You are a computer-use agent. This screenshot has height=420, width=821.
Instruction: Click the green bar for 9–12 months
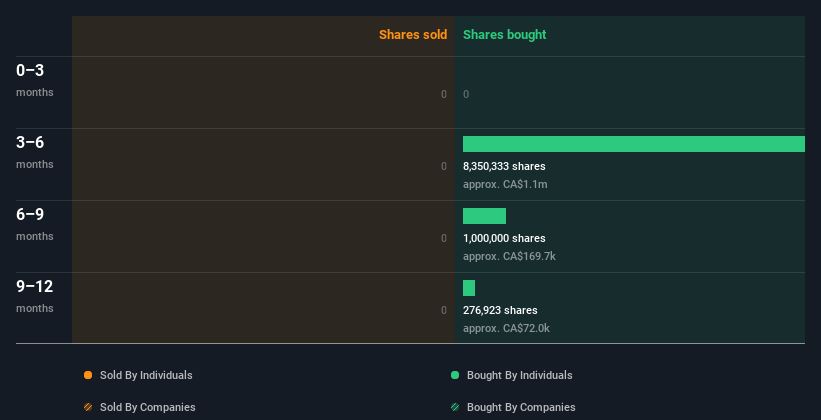click(x=469, y=288)
